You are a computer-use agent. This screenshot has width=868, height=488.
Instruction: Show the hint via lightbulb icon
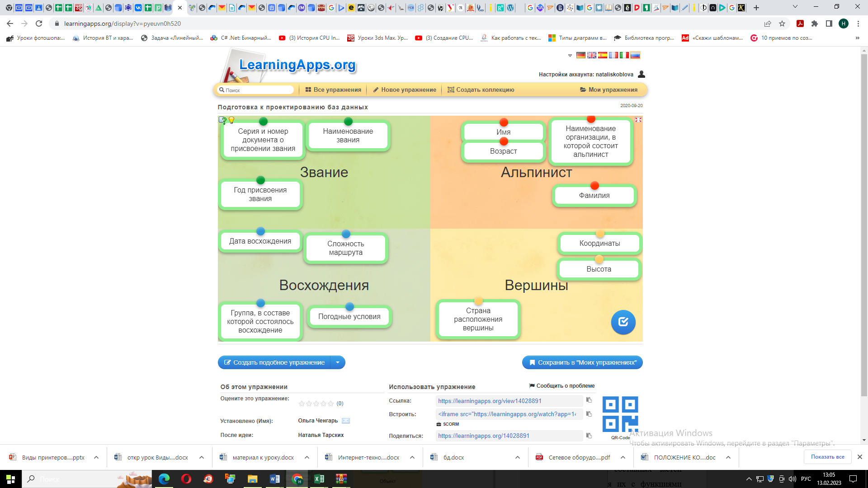231,120
